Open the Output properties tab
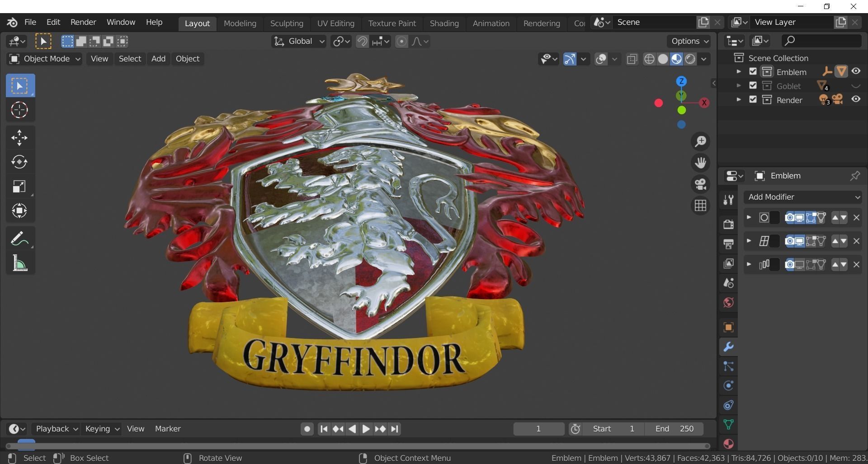The width and height of the screenshot is (868, 464). click(728, 244)
